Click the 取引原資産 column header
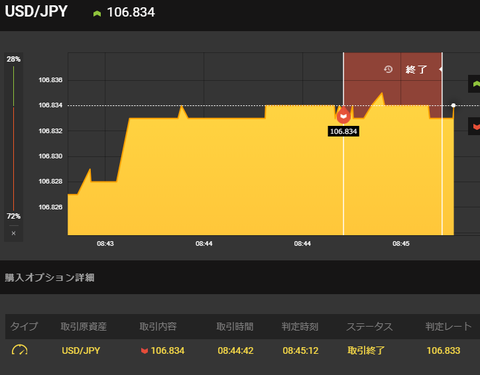Screen dimensions: 480x375 [x=83, y=326]
